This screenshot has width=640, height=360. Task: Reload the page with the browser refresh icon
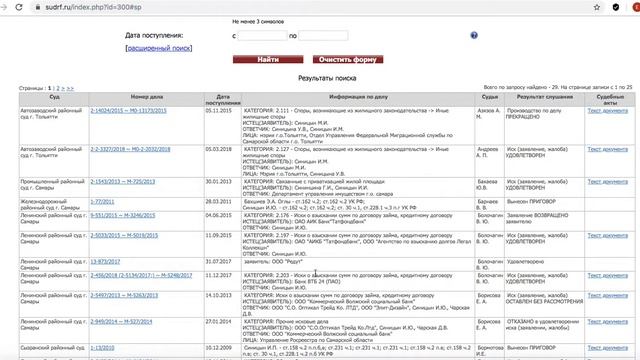(x=19, y=7)
